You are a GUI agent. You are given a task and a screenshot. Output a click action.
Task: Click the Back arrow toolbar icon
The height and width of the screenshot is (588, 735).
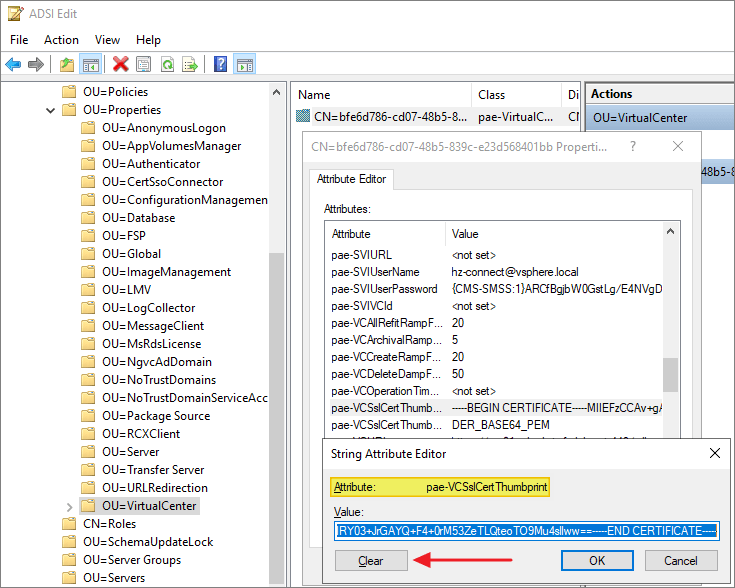click(x=13, y=64)
